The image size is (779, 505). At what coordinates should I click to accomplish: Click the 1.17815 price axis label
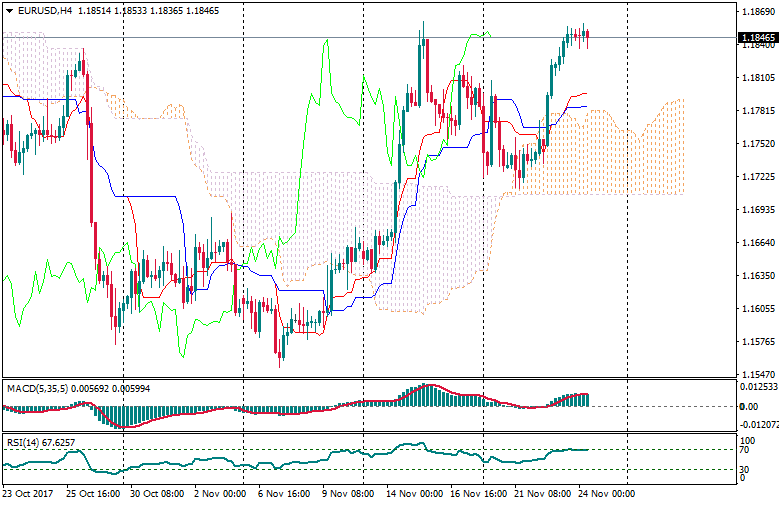757,111
